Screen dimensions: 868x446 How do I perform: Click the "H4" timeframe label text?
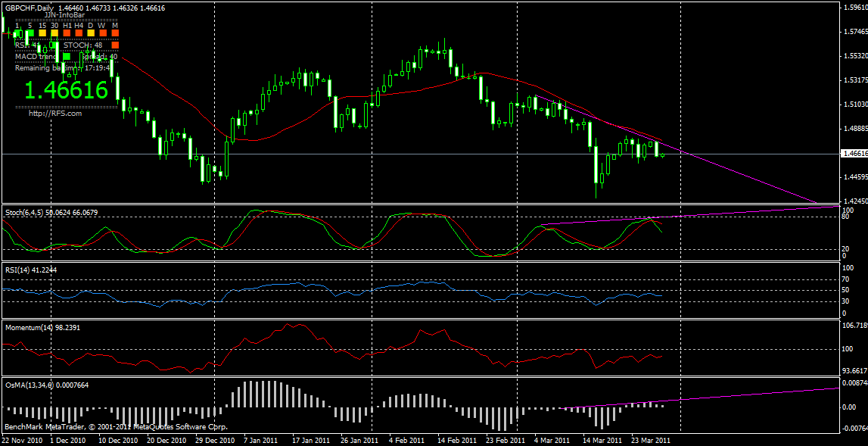point(79,26)
